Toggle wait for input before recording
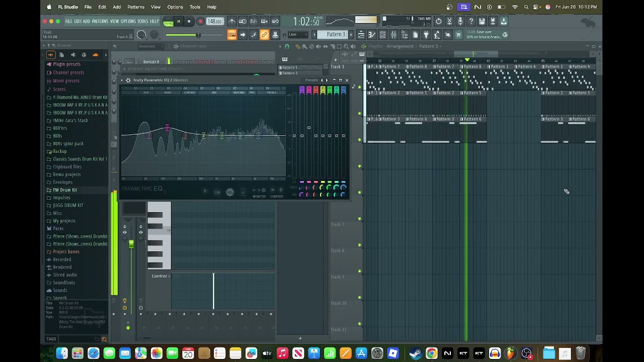Image resolution: width=644 pixels, height=362 pixels. [x=243, y=22]
